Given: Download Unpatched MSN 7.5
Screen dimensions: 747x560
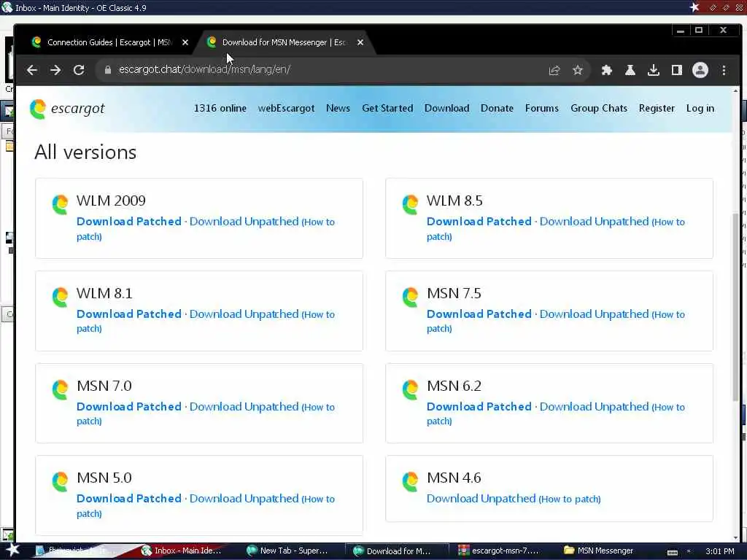Looking at the screenshot, I should (x=594, y=314).
